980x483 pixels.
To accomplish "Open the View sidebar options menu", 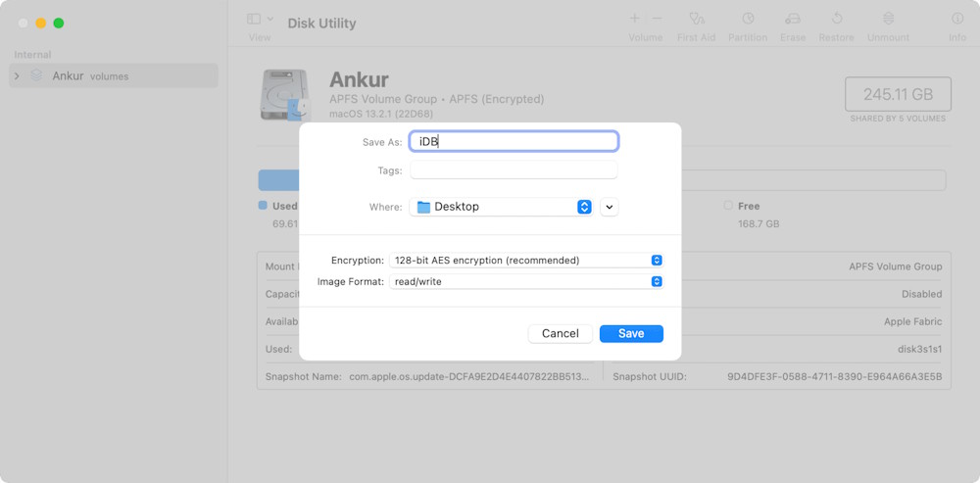I will pyautogui.click(x=260, y=20).
